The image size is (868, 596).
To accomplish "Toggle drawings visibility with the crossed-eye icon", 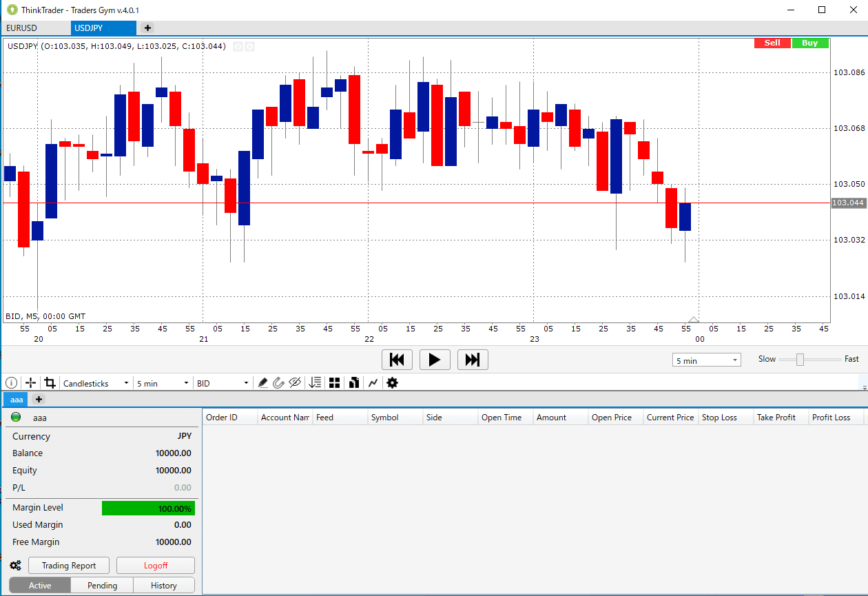I will 295,382.
